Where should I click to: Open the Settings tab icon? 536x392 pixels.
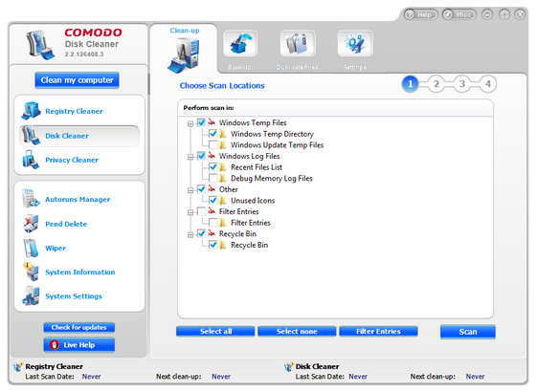(x=355, y=44)
